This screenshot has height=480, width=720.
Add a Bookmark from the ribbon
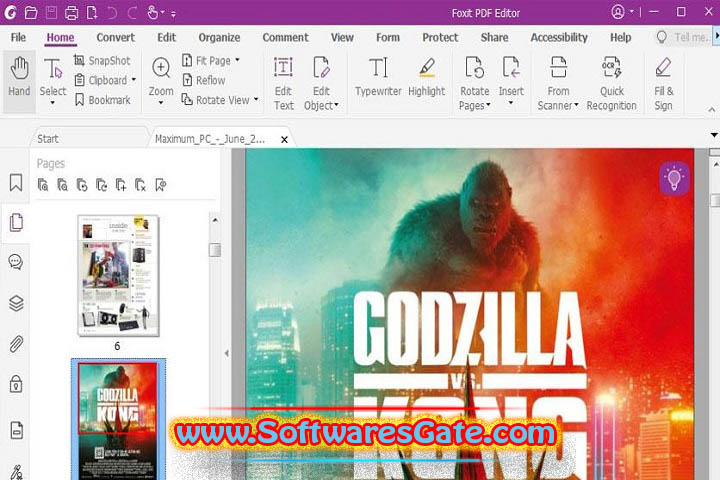click(x=102, y=100)
